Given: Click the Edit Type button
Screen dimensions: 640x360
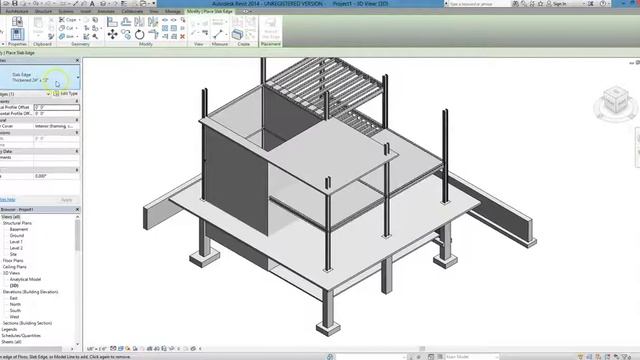Looking at the screenshot, I should tap(66, 94).
